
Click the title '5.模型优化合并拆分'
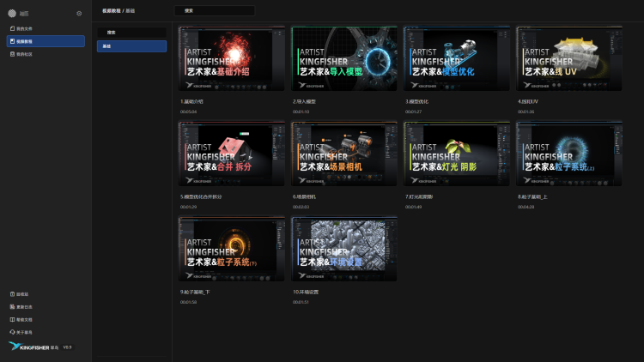201,197
